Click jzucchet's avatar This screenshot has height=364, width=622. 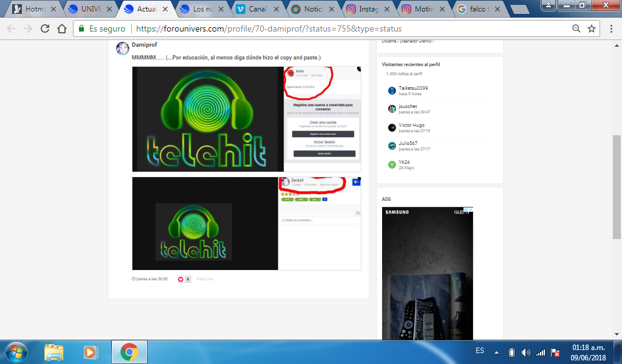[392, 109]
